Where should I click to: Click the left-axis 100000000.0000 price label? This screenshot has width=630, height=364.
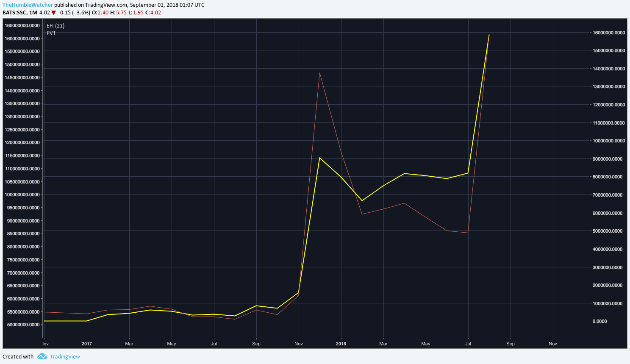(x=22, y=195)
